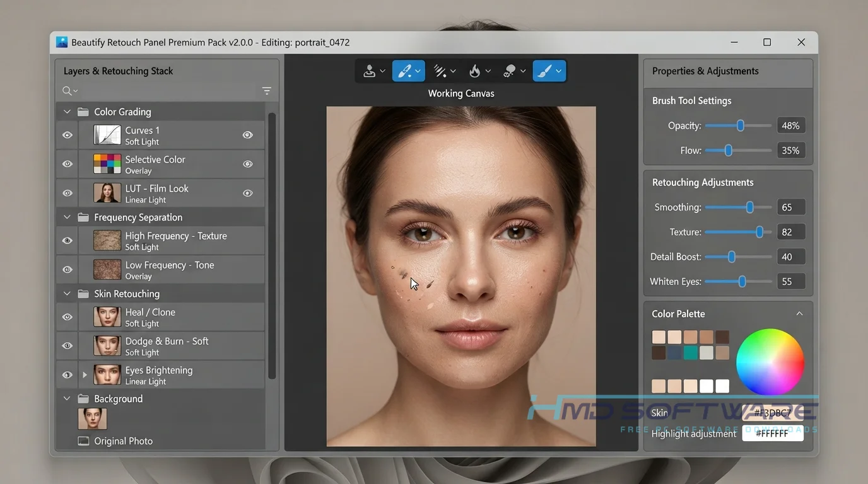The height and width of the screenshot is (484, 868).
Task: Collapse the Frequency Separation group
Action: [67, 217]
